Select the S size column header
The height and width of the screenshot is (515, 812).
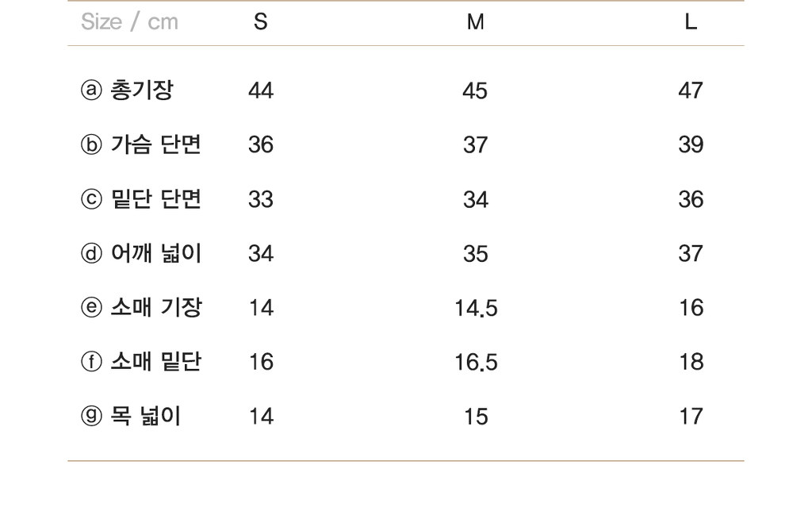(260, 21)
